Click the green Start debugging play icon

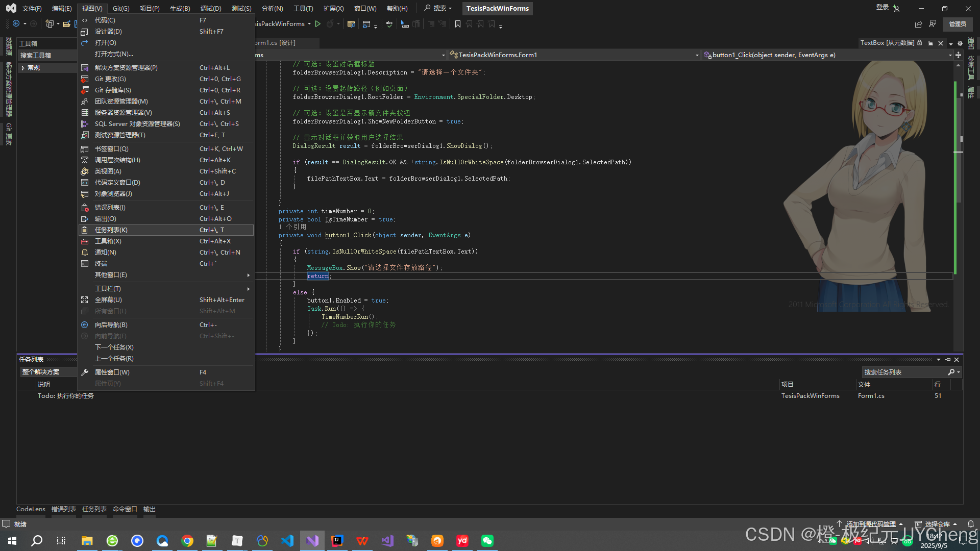(x=317, y=24)
